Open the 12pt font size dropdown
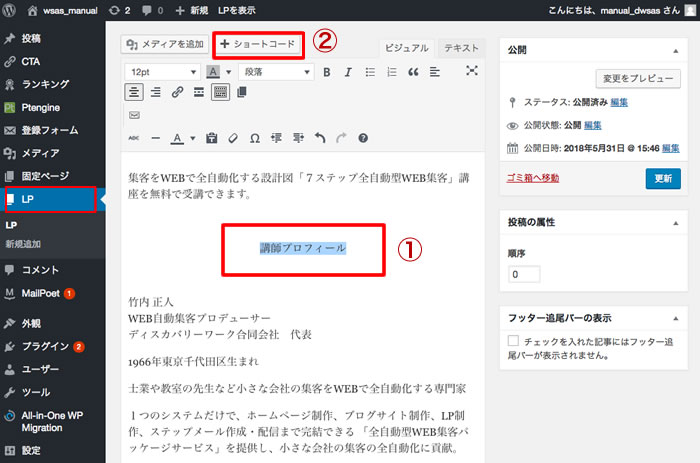This screenshot has width=700, height=463. pyautogui.click(x=161, y=72)
